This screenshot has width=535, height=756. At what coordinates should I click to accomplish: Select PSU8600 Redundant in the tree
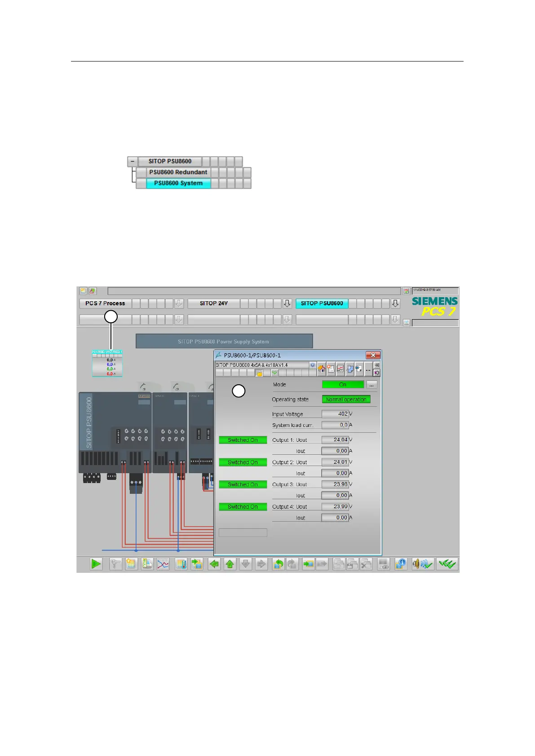(178, 172)
